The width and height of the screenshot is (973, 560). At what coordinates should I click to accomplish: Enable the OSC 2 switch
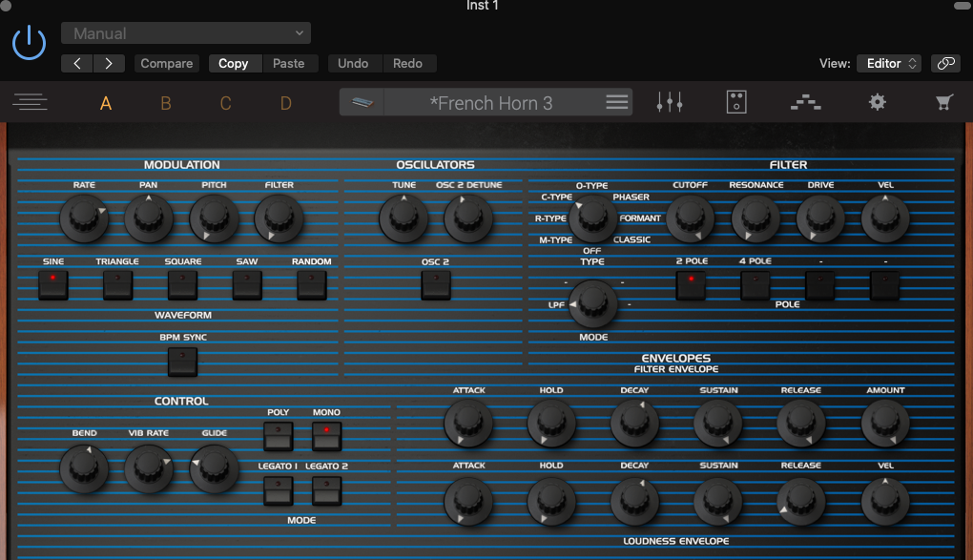click(x=436, y=284)
